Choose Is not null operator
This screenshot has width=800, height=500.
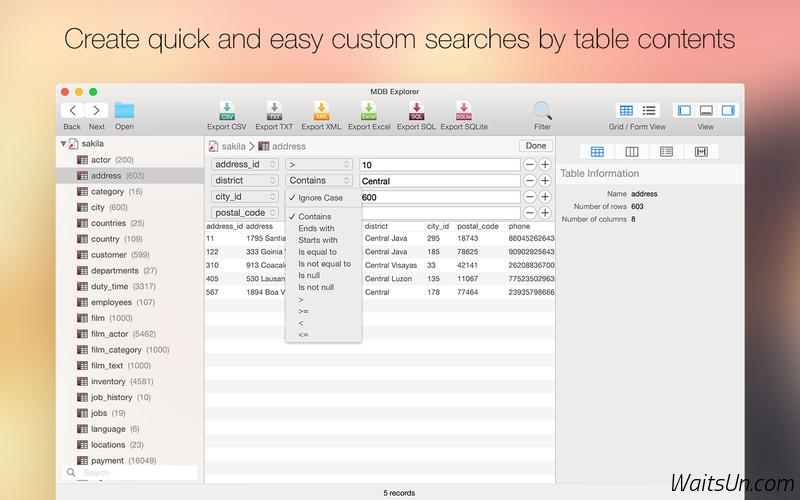coord(323,287)
